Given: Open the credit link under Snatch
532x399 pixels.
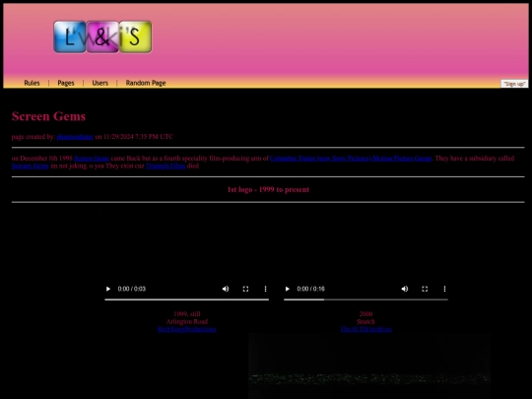Looking at the screenshot, I should tap(366, 329).
